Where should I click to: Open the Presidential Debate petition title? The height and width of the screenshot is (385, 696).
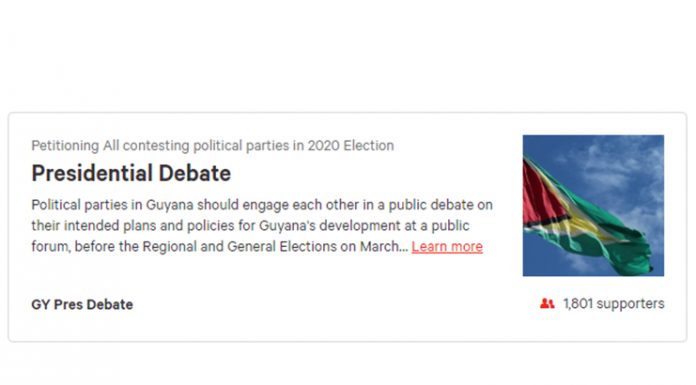[x=131, y=173]
